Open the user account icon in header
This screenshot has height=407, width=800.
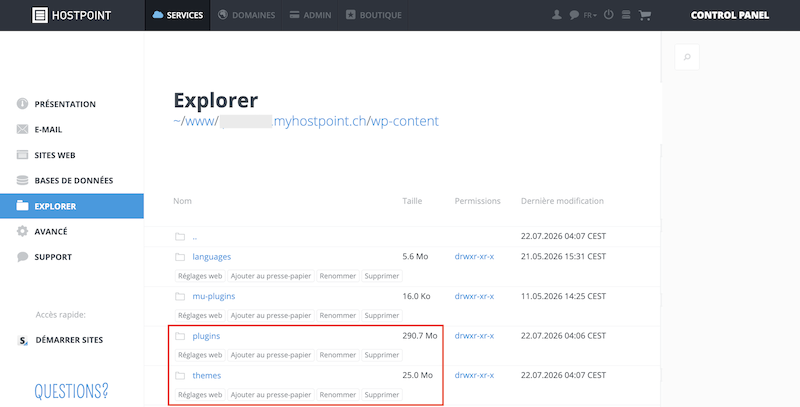(557, 15)
